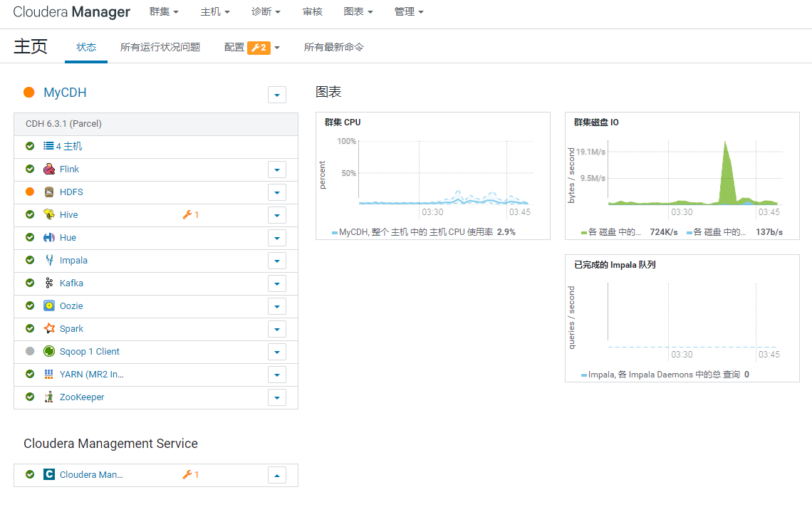Click the CDH 6.3.1 (Parcel) version text
812x522 pixels.
(63, 124)
